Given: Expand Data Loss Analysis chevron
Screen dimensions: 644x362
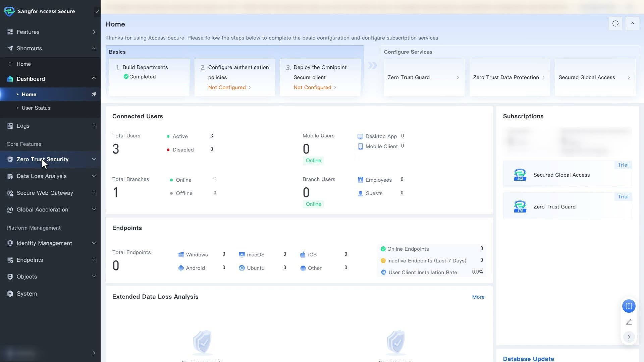Looking at the screenshot, I should click(x=94, y=176).
